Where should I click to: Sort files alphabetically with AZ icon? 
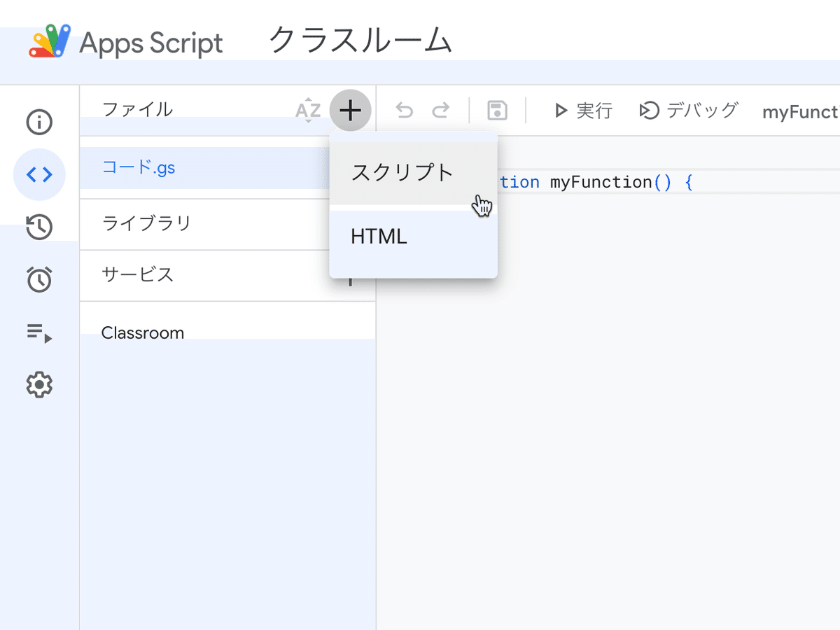click(x=308, y=111)
